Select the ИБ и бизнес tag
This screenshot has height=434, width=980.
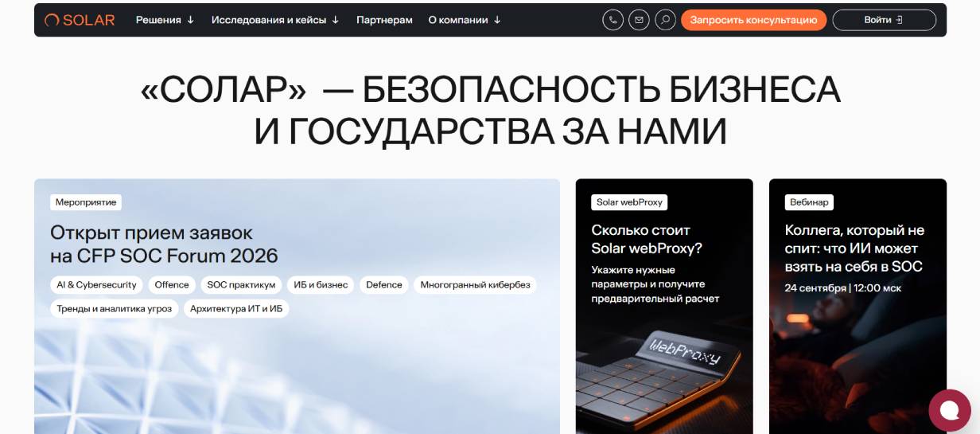click(x=321, y=285)
